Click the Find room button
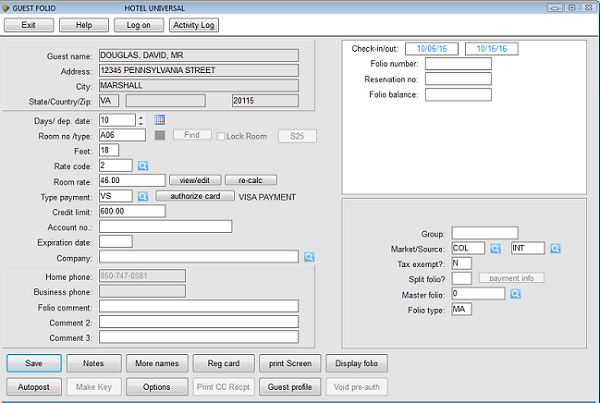The image size is (600, 403). 192,135
